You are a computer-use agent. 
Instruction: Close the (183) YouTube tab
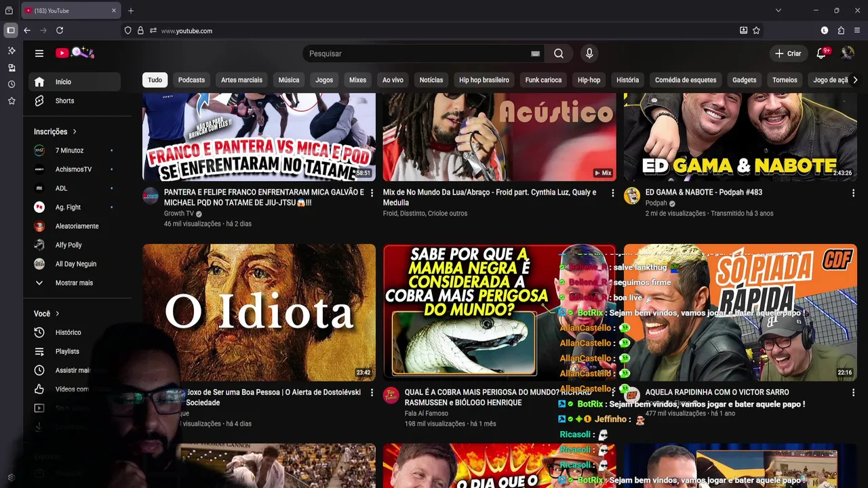pyautogui.click(x=114, y=11)
